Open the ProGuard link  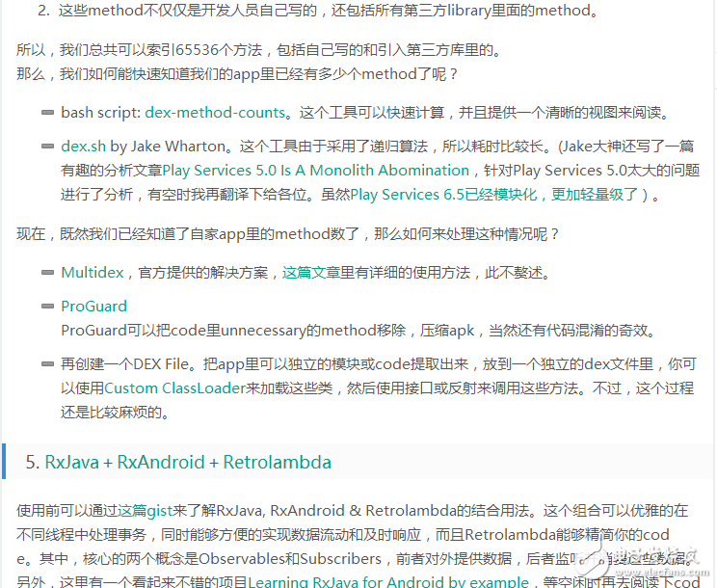93,306
